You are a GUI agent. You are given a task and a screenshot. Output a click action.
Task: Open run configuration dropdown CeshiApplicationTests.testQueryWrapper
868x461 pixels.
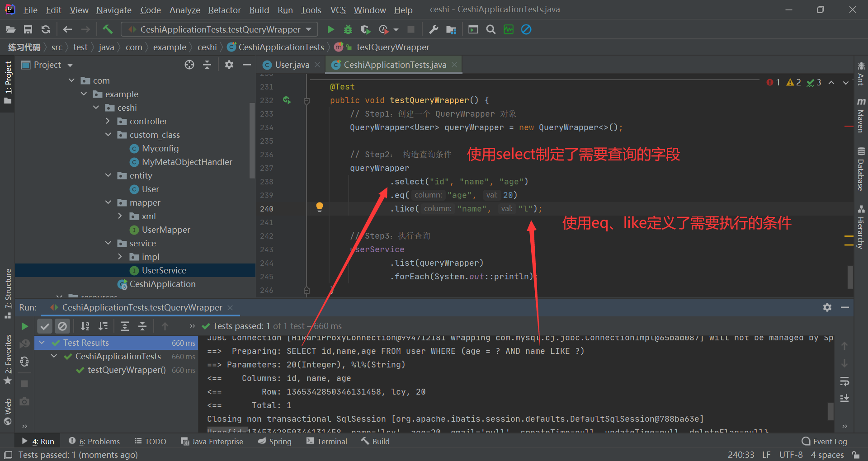220,29
